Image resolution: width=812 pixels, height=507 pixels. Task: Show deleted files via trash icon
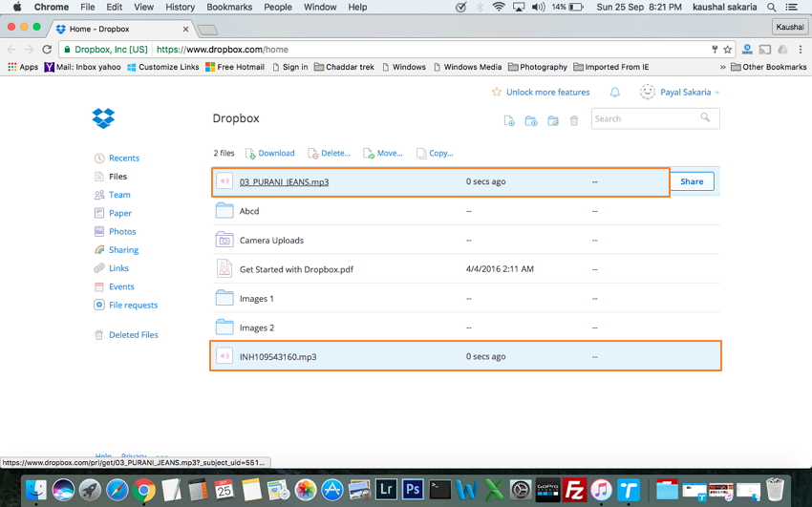(x=574, y=120)
